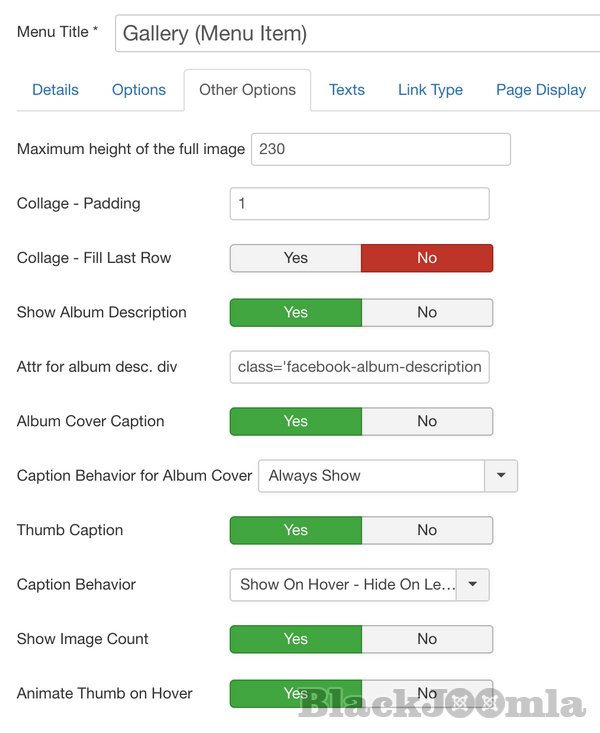Click the Show On Hover dropdown arrow

473,585
